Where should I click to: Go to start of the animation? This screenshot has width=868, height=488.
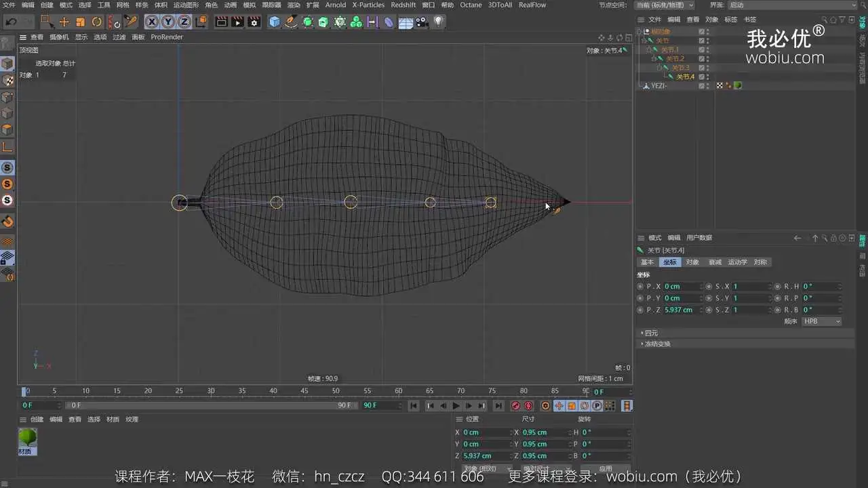414,406
